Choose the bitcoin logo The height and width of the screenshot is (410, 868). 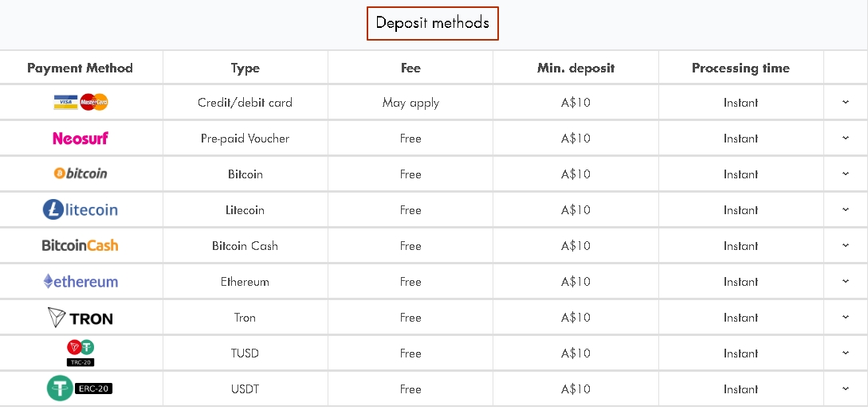(x=81, y=174)
